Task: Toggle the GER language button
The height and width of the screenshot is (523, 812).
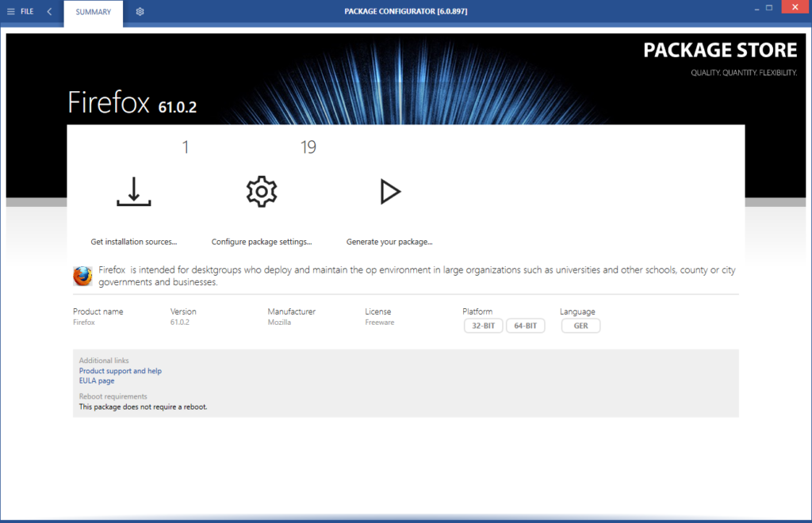Action: 580,326
